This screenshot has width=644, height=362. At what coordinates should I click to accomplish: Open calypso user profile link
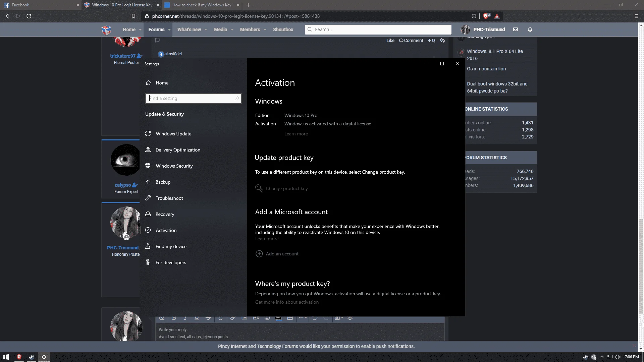click(123, 185)
